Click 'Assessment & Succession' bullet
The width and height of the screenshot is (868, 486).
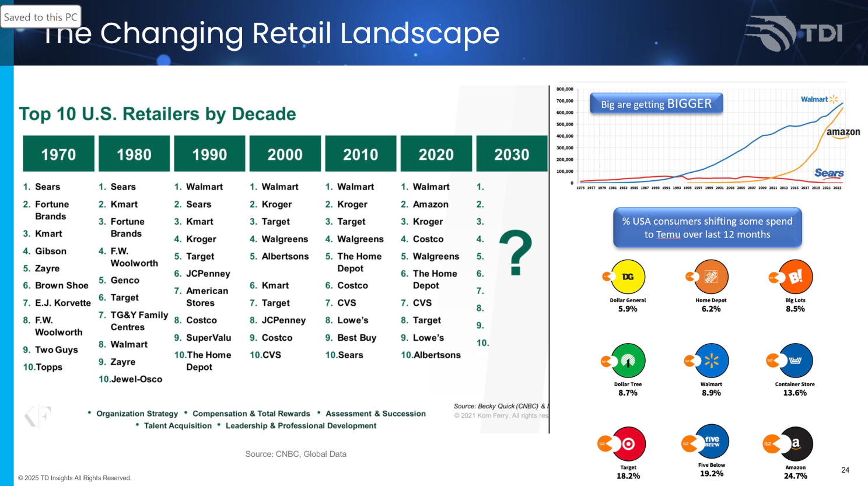point(376,414)
